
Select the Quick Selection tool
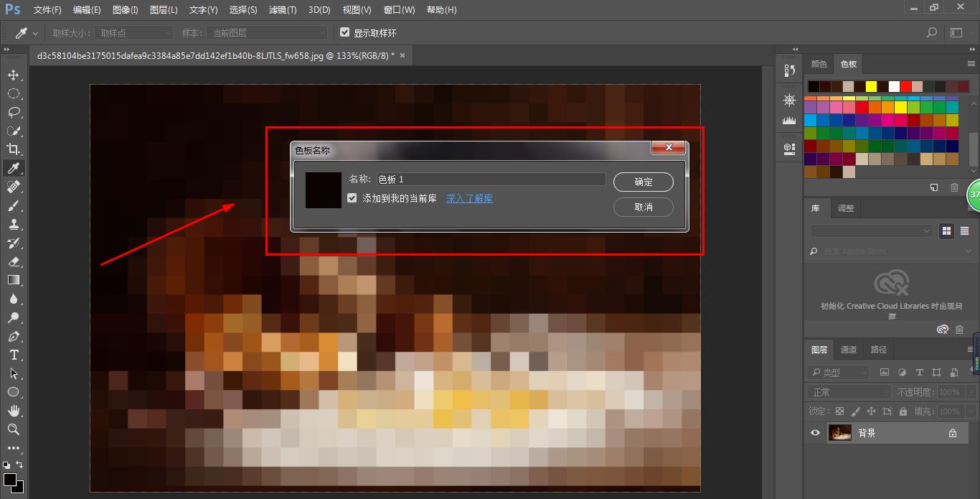point(13,131)
